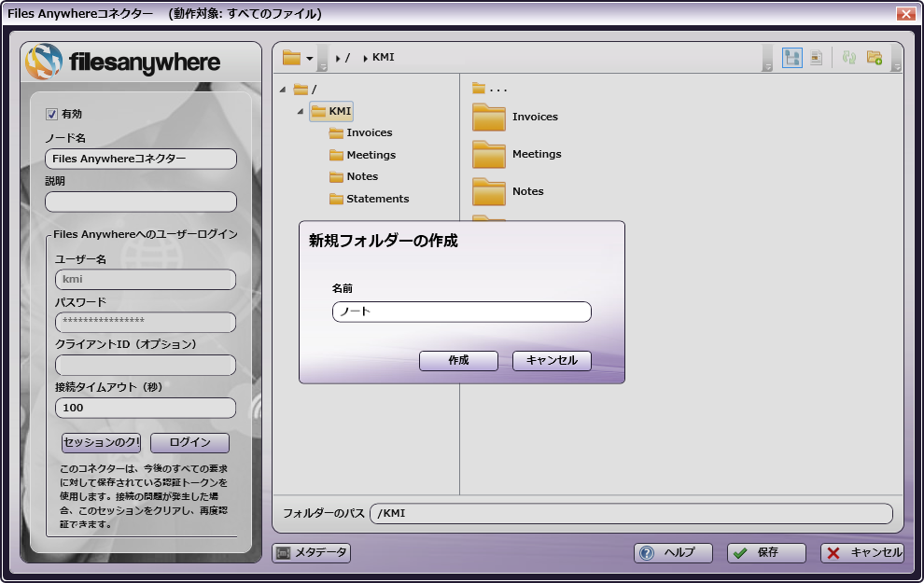Open the parent folder (...) entry
This screenshot has width=924, height=583.
click(x=489, y=90)
